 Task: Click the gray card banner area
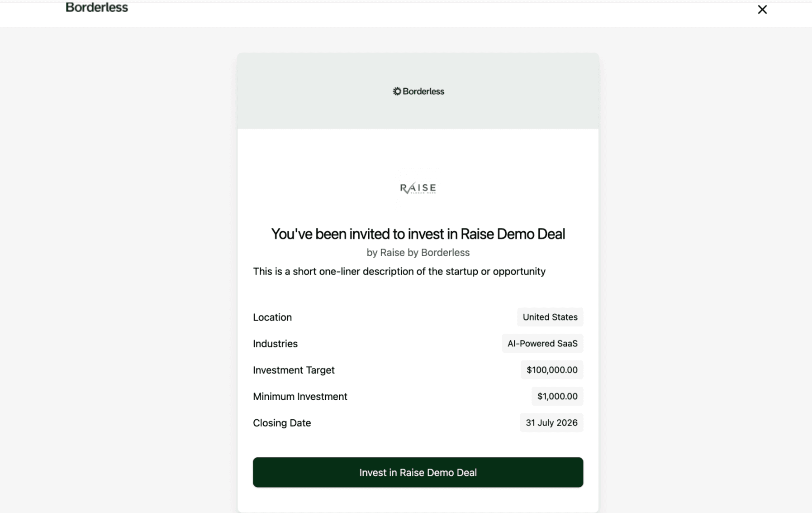tap(418, 91)
